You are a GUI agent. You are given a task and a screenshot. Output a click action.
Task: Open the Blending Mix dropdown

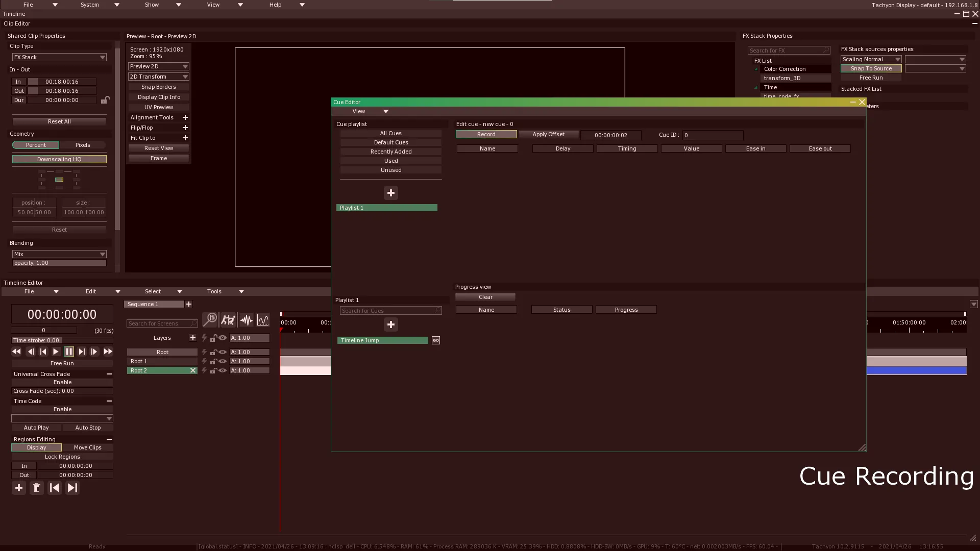(x=59, y=254)
